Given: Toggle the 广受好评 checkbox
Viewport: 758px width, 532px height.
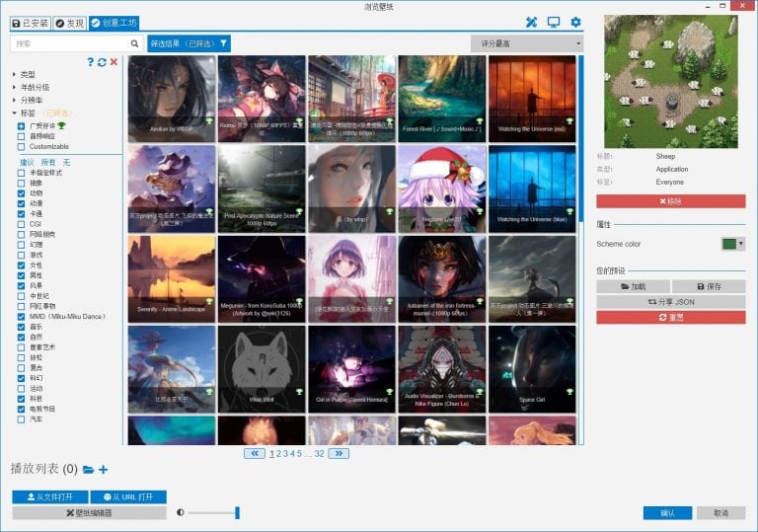Looking at the screenshot, I should pyautogui.click(x=21, y=125).
